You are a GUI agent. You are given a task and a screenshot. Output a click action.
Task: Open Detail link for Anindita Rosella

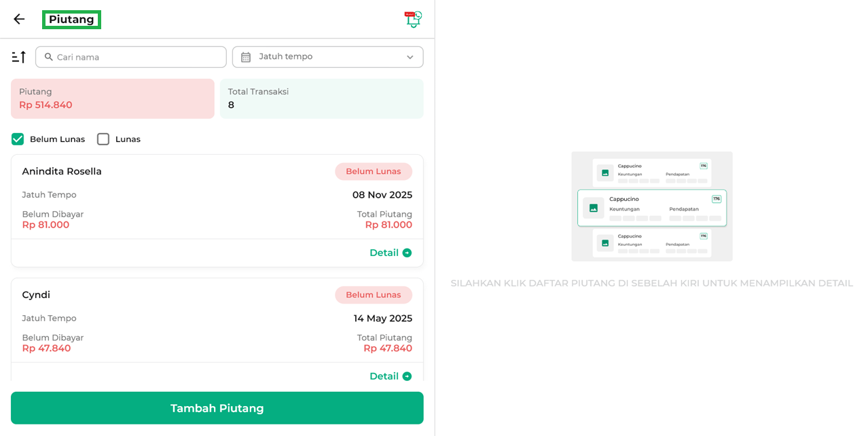[384, 253]
